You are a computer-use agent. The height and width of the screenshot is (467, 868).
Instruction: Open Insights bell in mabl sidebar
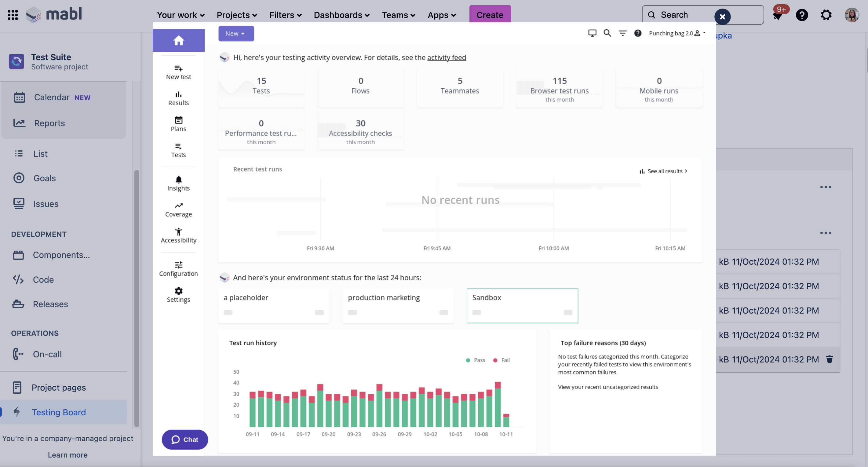pyautogui.click(x=179, y=183)
